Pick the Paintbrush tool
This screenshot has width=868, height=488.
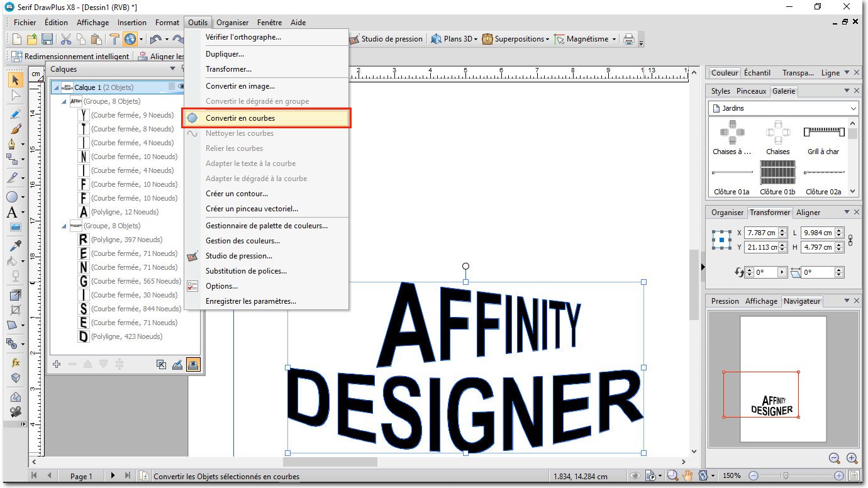tap(15, 129)
